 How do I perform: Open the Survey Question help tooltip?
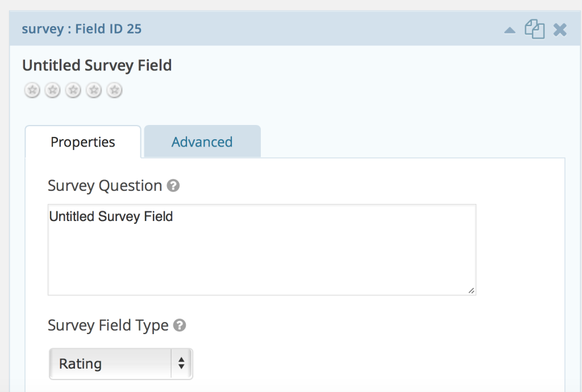tap(174, 185)
